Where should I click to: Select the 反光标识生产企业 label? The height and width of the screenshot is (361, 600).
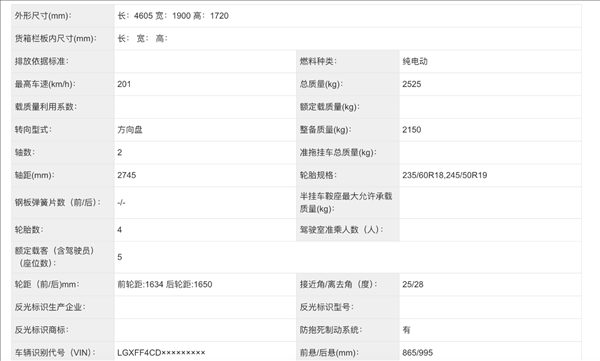pyautogui.click(x=50, y=307)
